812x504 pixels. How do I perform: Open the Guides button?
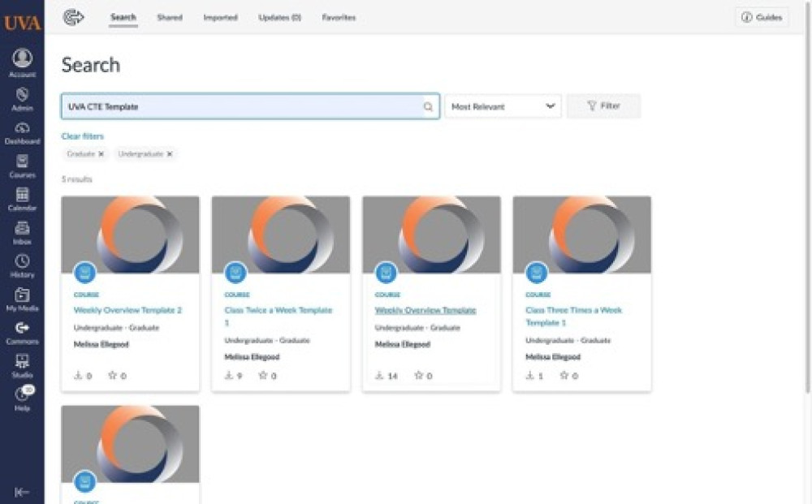tap(762, 17)
